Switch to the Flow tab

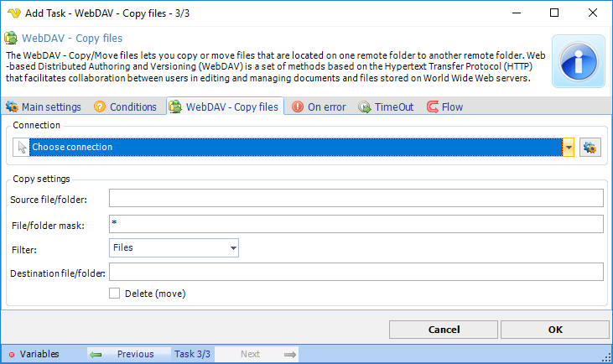pos(445,107)
